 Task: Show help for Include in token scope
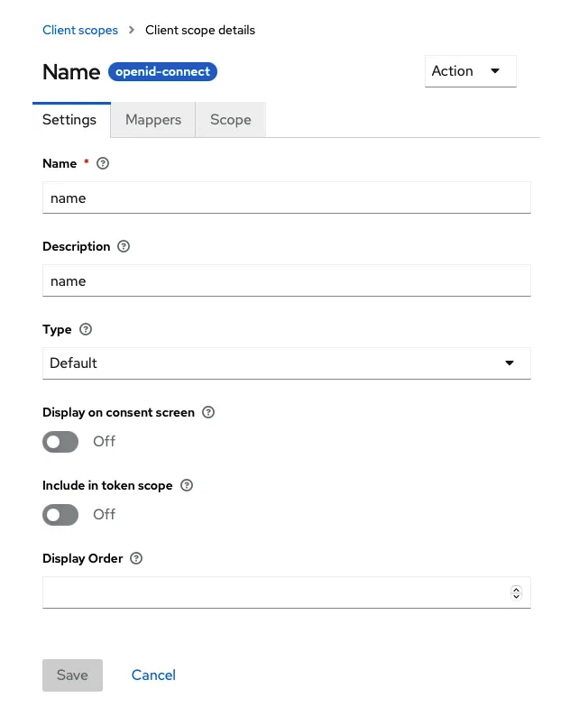click(x=187, y=485)
